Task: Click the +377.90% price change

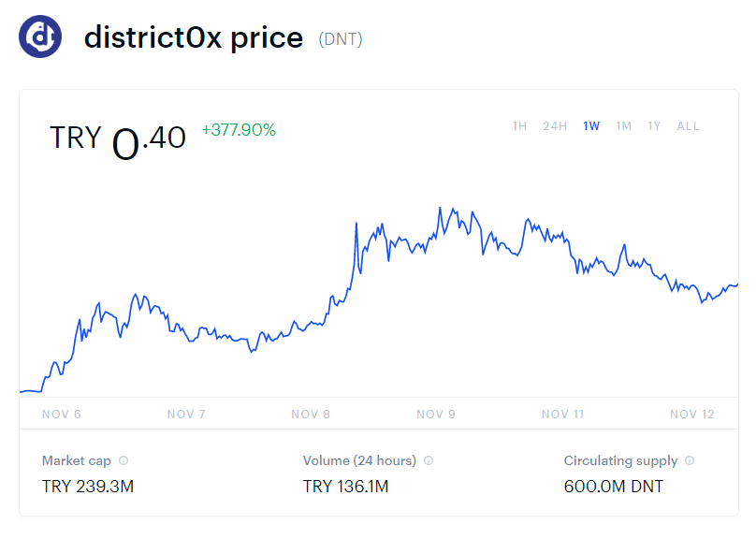Action: tap(239, 130)
